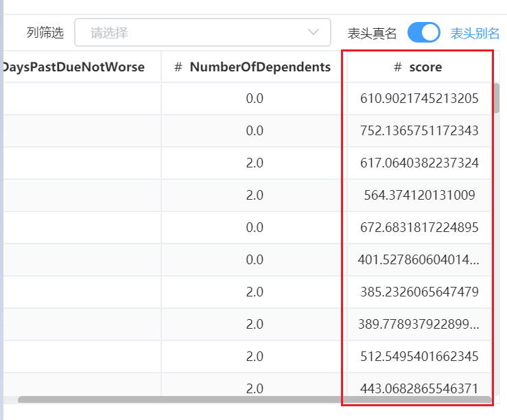Toggle the 表头真名 / 表头别名 switch
Image resolution: width=507 pixels, height=420 pixels.
click(423, 32)
